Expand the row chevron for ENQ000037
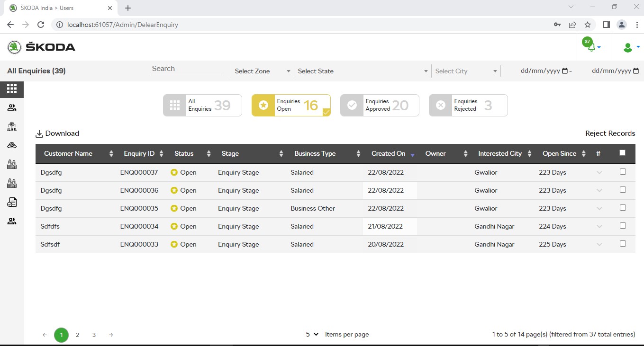The width and height of the screenshot is (644, 346). tap(599, 173)
